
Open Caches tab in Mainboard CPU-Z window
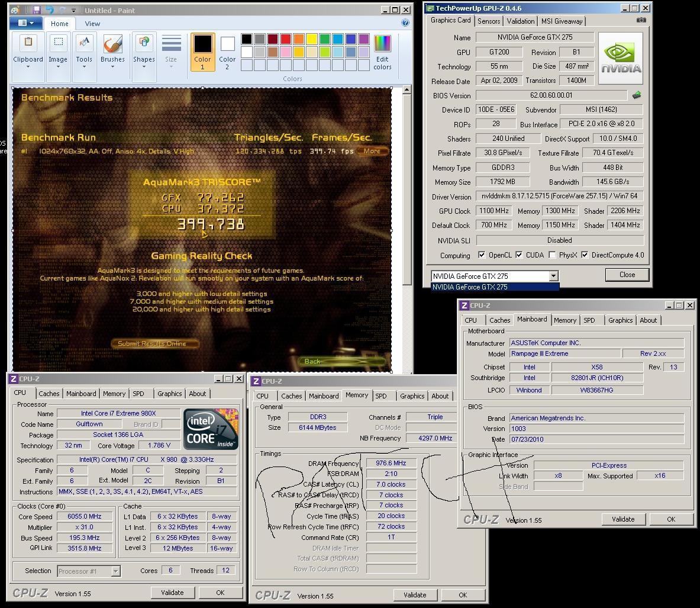point(499,320)
